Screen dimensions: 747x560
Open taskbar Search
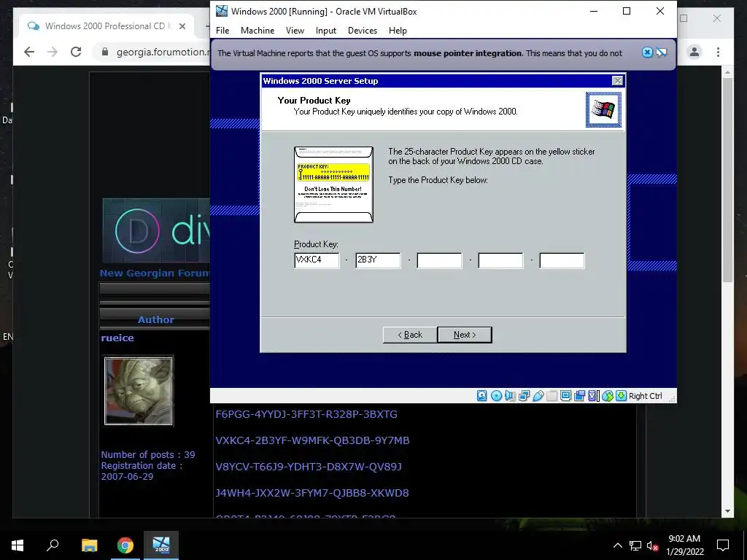[x=53, y=545]
